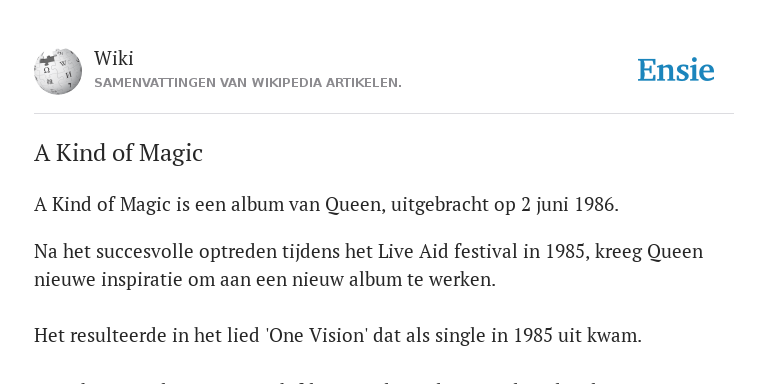This screenshot has height=384, width=768.
Task: Click the 'A Kind of Magic' heading
Action: (118, 153)
